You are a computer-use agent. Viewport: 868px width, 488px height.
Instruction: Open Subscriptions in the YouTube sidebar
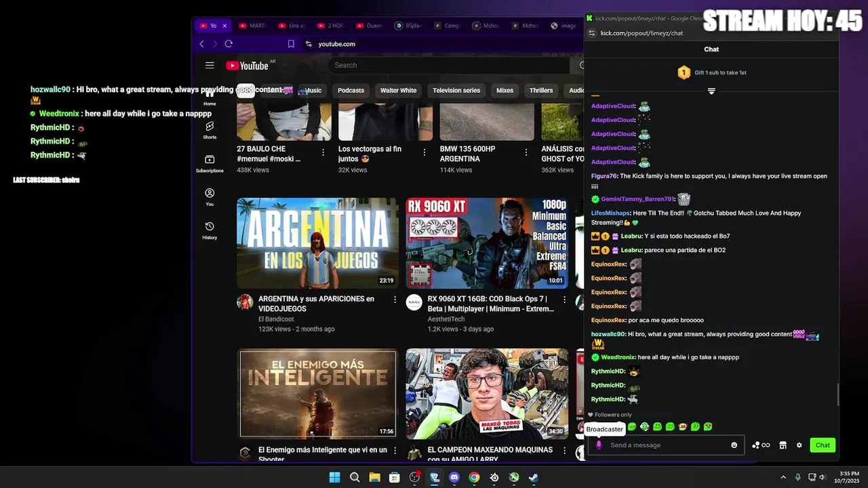[x=210, y=163]
